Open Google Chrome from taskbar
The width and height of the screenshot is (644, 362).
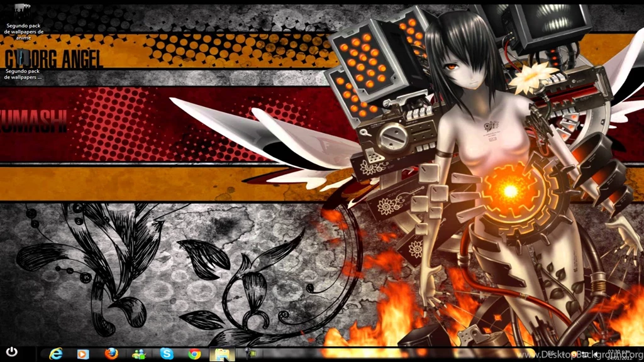pyautogui.click(x=194, y=354)
